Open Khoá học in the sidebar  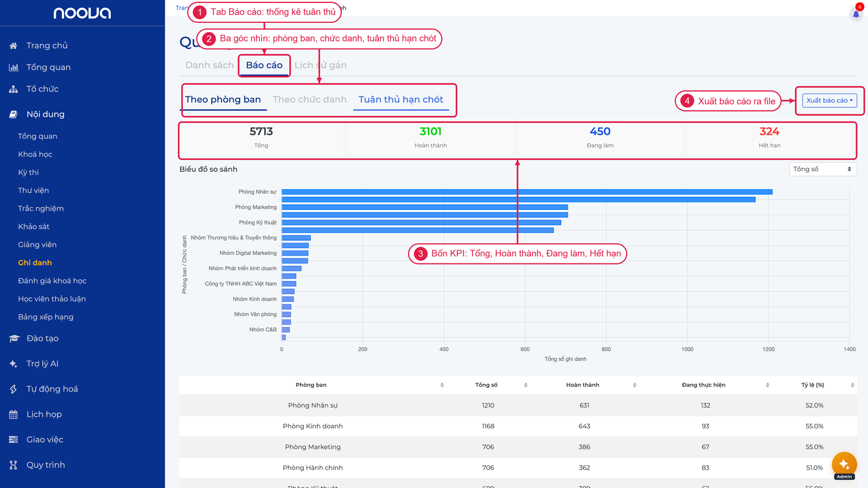[35, 155]
